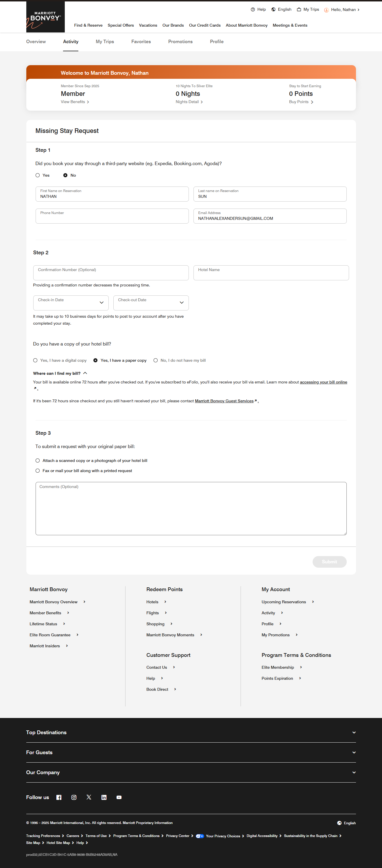Open the LinkedIn social icon
The image size is (382, 868).
point(104,797)
